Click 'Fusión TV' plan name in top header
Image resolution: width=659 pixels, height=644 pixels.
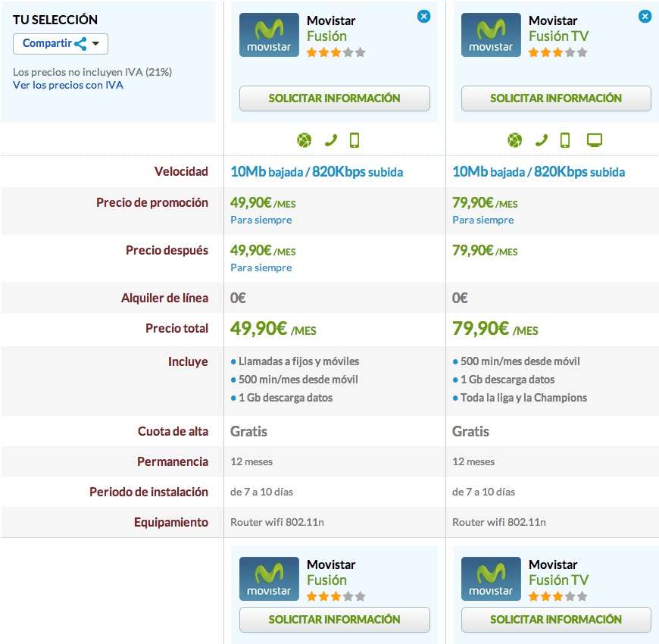point(558,36)
